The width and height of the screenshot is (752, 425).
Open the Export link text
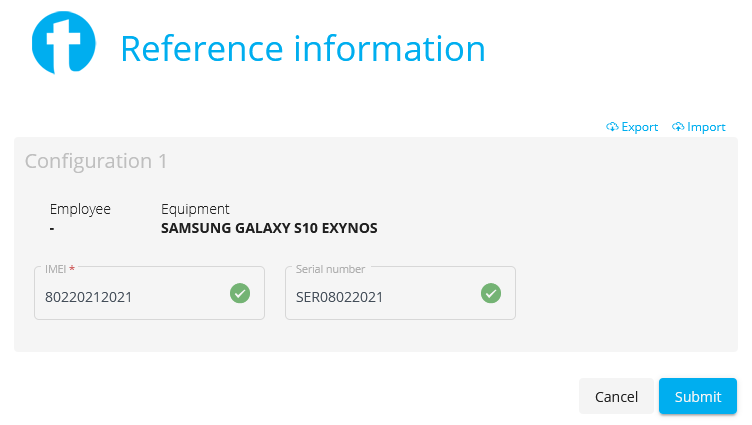point(640,127)
